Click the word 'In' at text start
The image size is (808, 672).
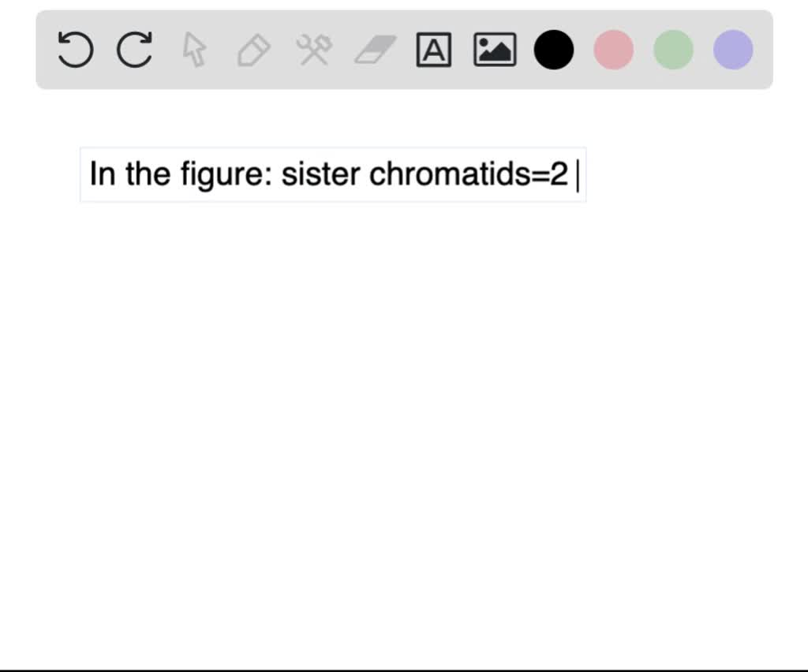pyautogui.click(x=102, y=174)
